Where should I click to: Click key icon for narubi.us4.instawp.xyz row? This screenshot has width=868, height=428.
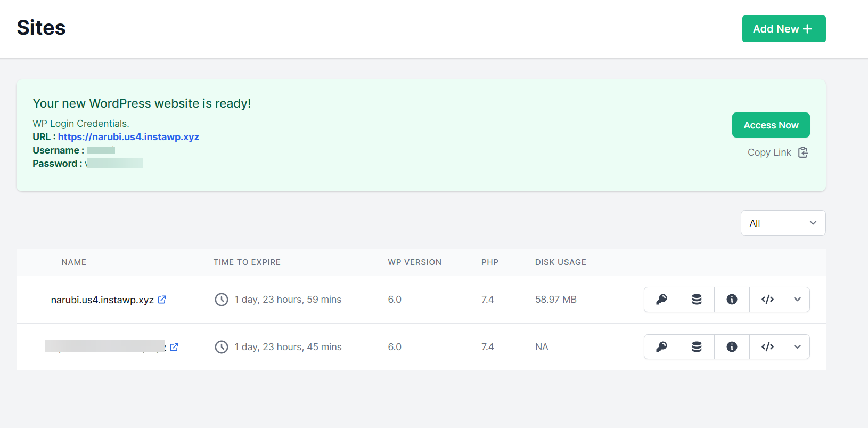tap(661, 300)
